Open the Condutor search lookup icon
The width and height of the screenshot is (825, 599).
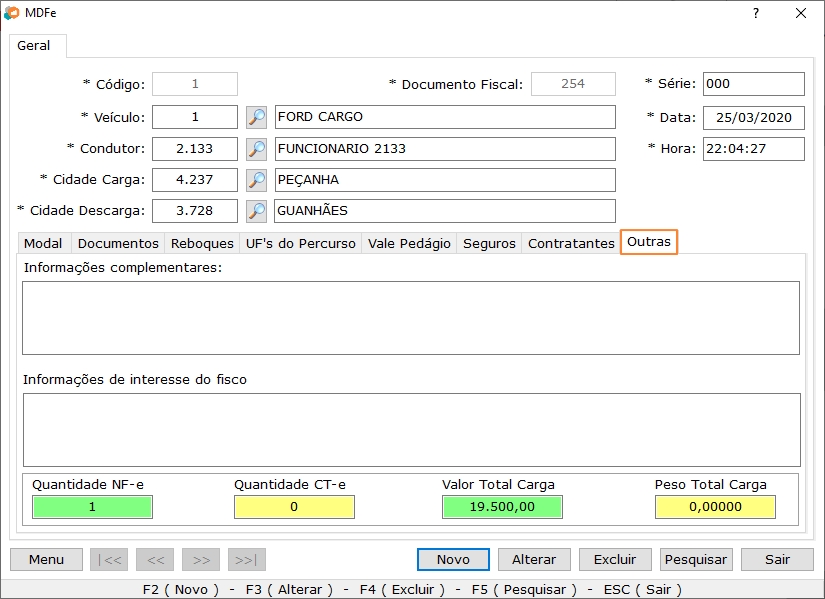tap(256, 149)
